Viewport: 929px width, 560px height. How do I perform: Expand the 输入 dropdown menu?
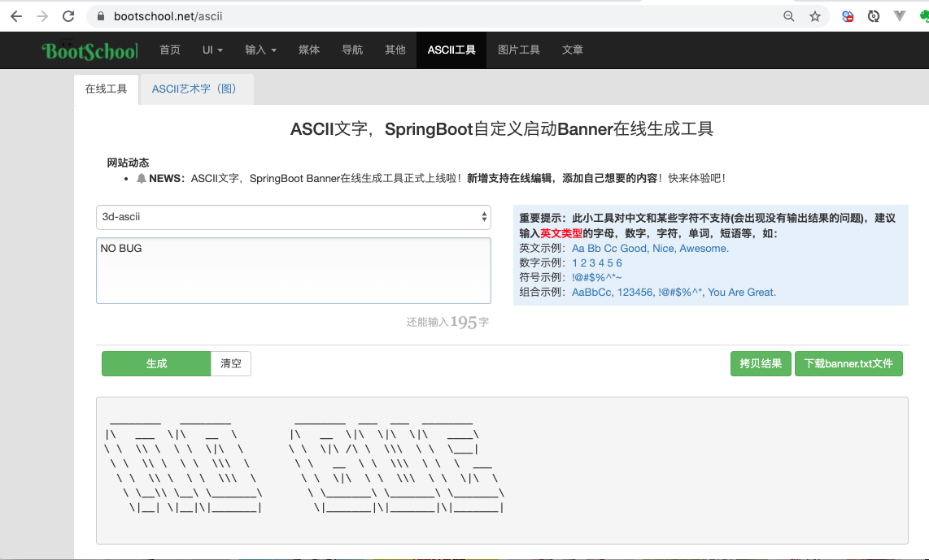[260, 50]
